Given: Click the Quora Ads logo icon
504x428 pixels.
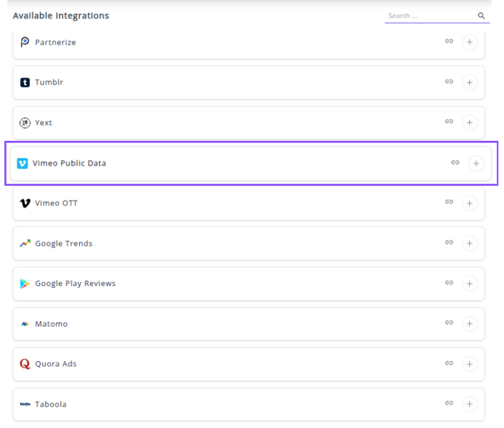Looking at the screenshot, I should tap(25, 364).
